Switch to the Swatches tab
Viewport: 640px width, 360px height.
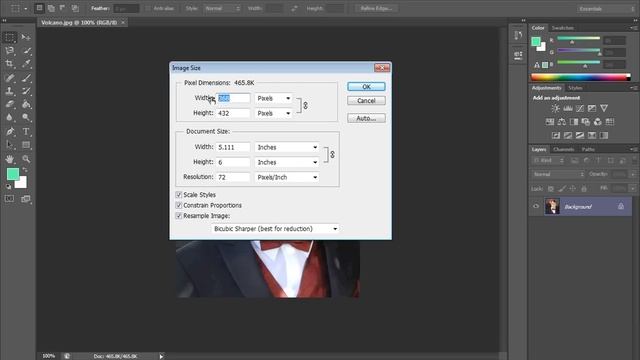pyautogui.click(x=563, y=28)
